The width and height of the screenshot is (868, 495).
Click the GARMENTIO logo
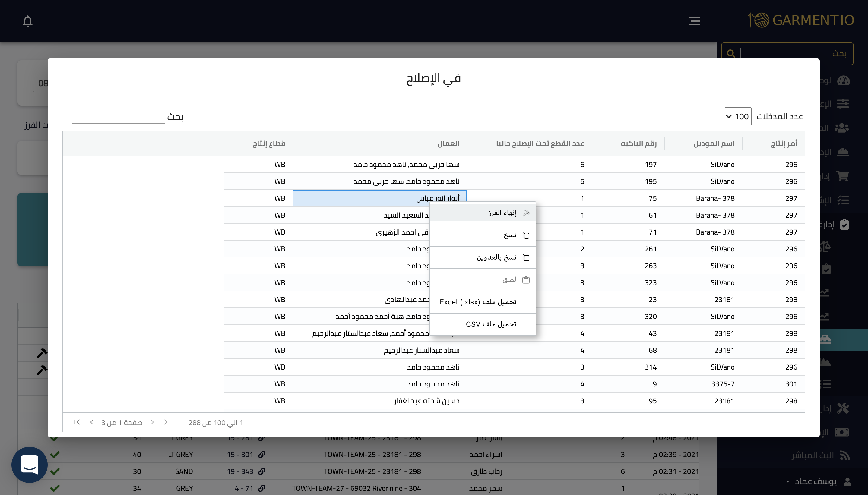[801, 20]
